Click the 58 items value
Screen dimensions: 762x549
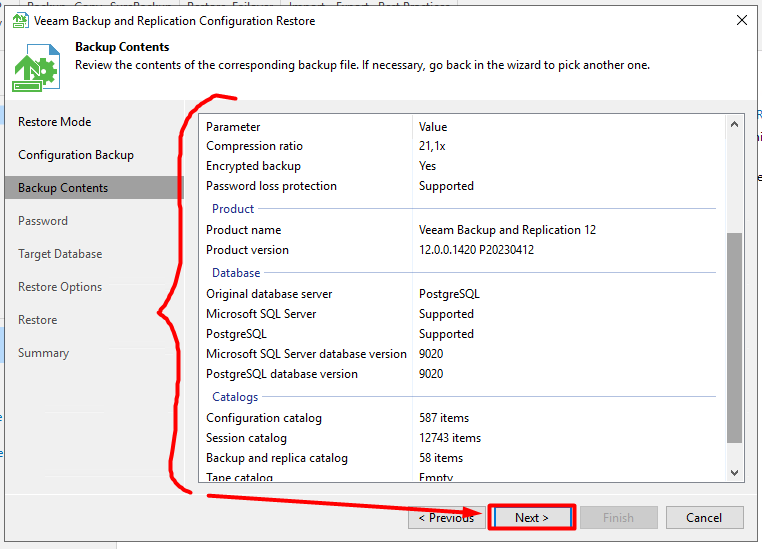click(x=441, y=458)
